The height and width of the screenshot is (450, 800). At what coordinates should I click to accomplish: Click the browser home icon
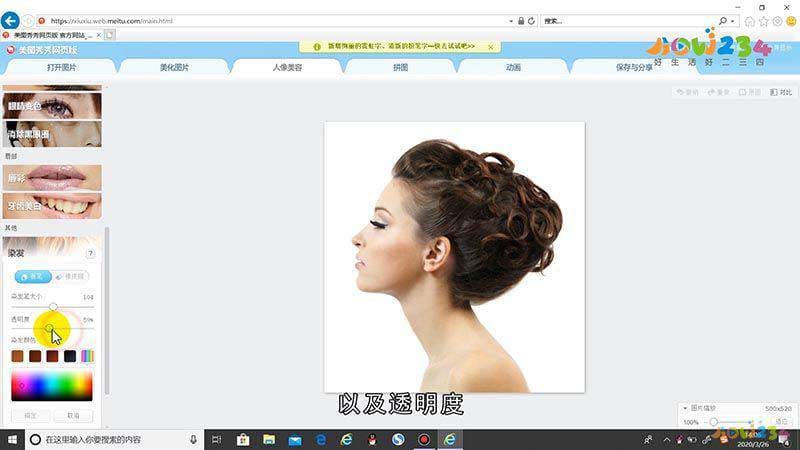749,21
